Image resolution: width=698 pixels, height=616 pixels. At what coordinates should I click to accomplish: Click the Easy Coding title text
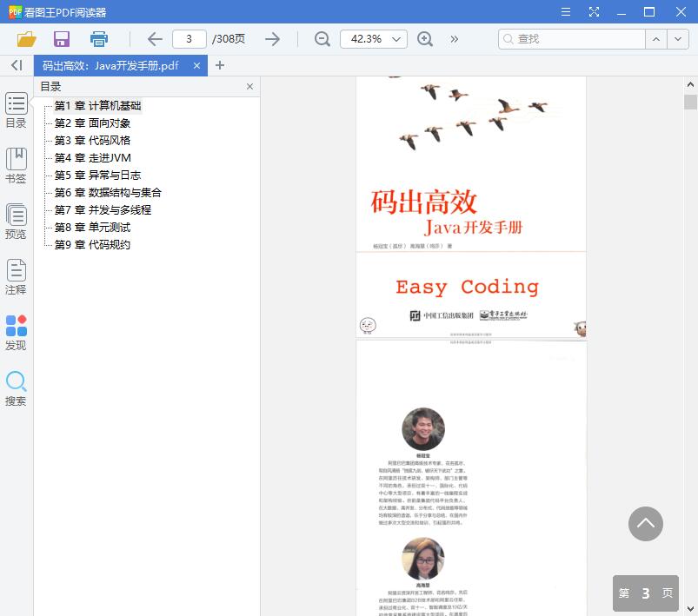(x=467, y=287)
